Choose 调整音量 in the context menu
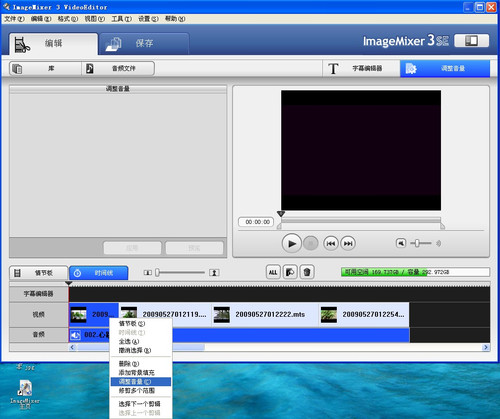 140,382
